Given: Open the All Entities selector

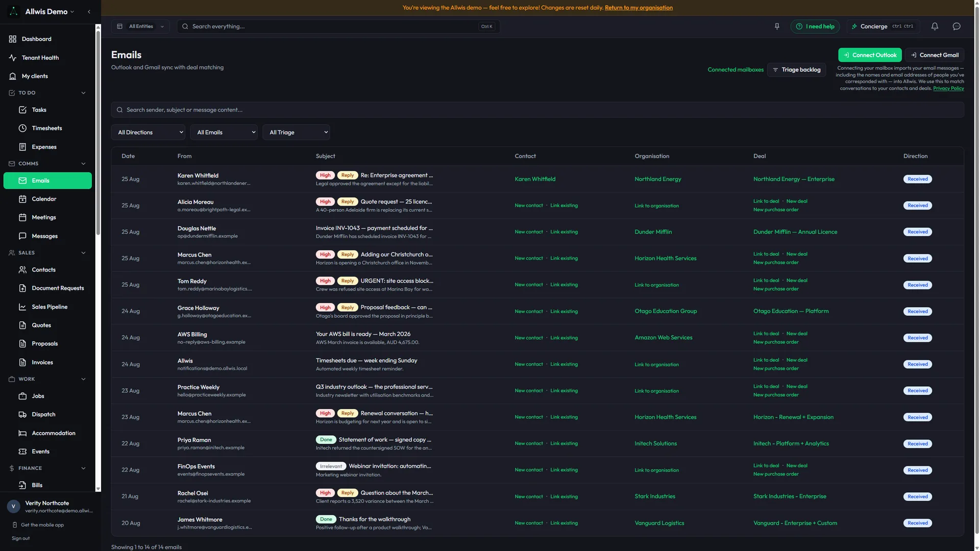Looking at the screenshot, I should coord(141,27).
